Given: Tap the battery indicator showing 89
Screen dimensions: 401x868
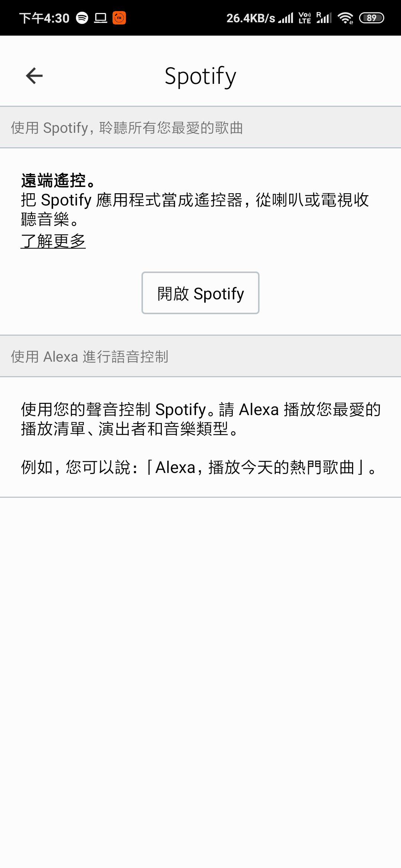Looking at the screenshot, I should click(x=372, y=18).
